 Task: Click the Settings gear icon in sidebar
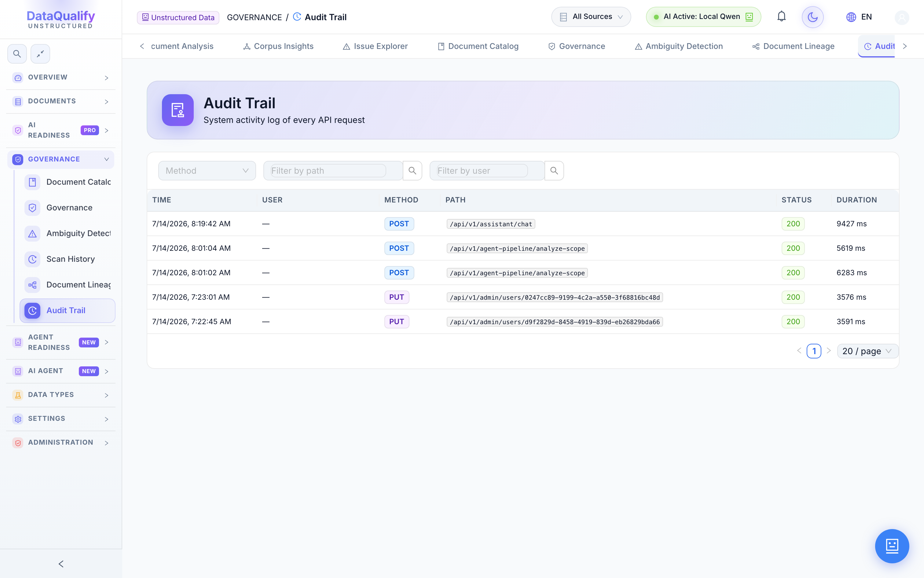coord(18,419)
